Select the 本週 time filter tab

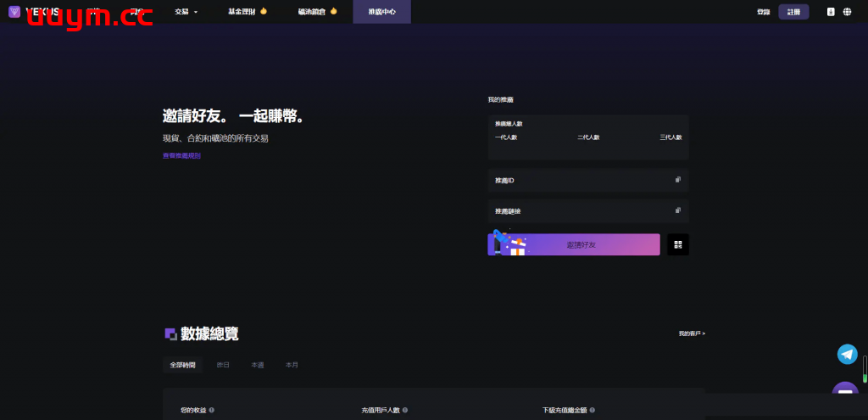(257, 365)
